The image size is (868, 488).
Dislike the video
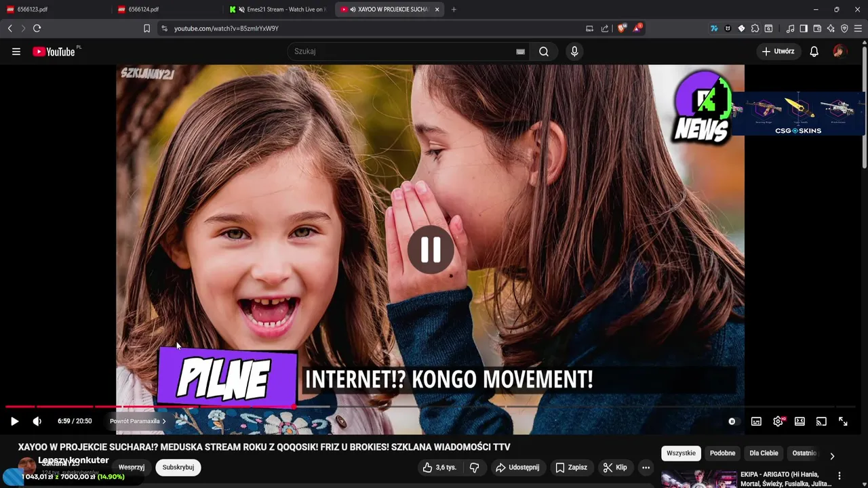coord(475,468)
